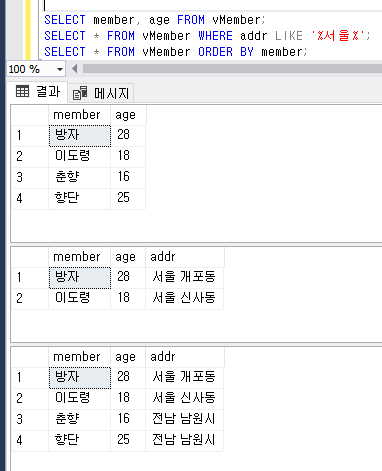This screenshot has height=471, width=382.
Task: Select 향단 cell in the first result grid
Action: [80, 198]
